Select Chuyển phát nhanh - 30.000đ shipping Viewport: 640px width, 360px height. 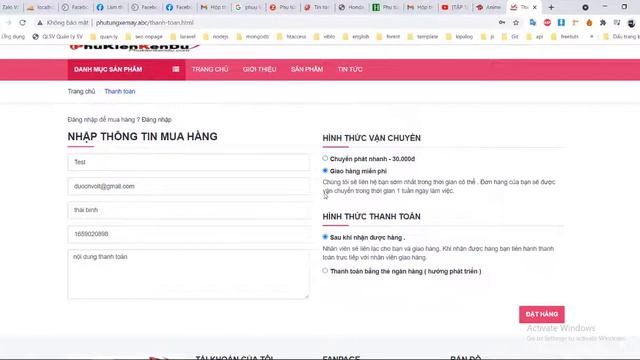click(325, 158)
